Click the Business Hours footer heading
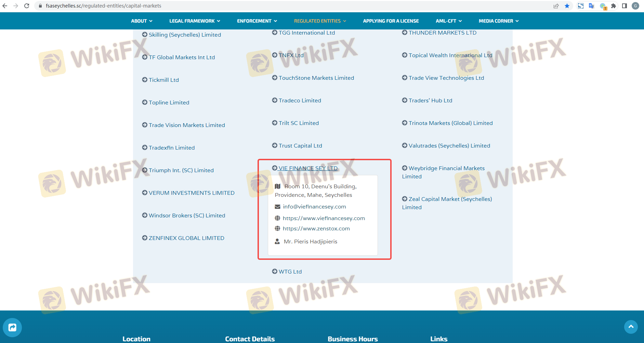 click(353, 339)
